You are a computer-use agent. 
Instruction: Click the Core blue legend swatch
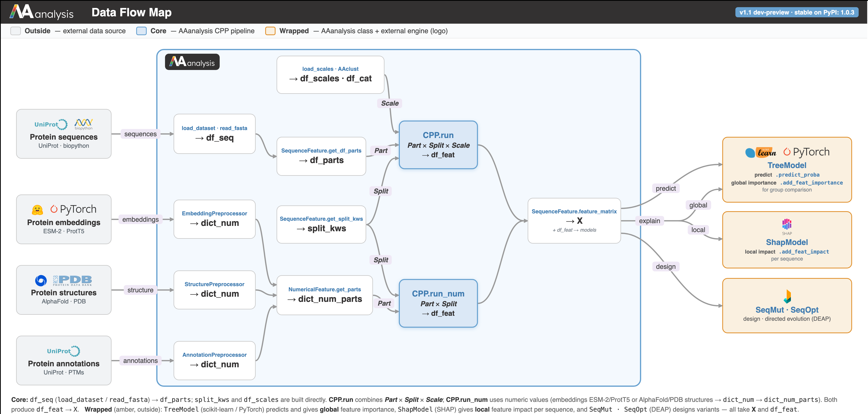[x=142, y=31]
